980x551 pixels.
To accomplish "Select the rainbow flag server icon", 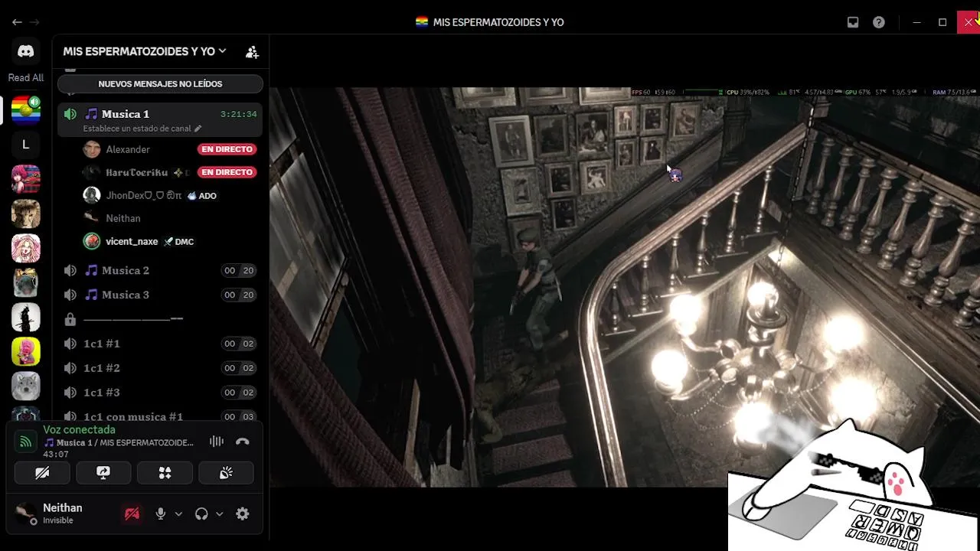I will [25, 109].
